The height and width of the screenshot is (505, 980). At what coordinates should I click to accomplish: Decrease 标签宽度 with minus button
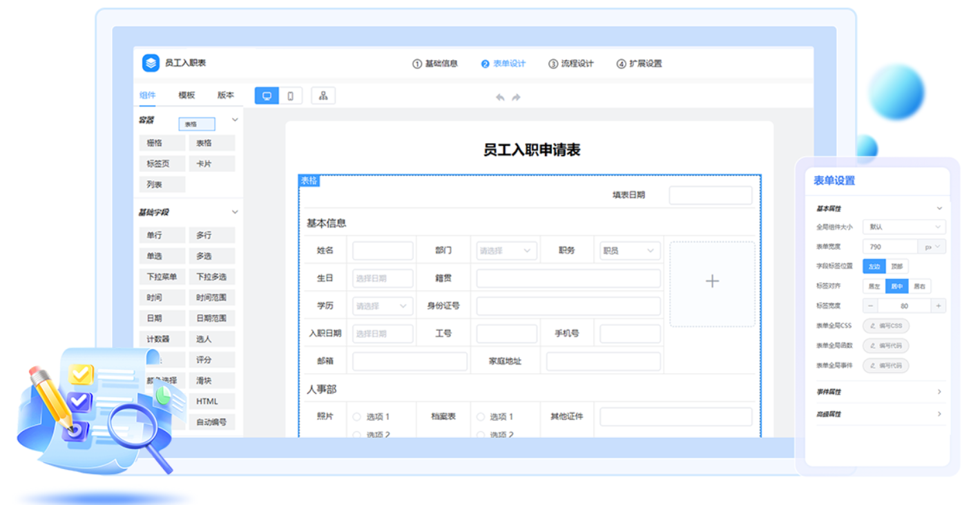click(x=870, y=305)
